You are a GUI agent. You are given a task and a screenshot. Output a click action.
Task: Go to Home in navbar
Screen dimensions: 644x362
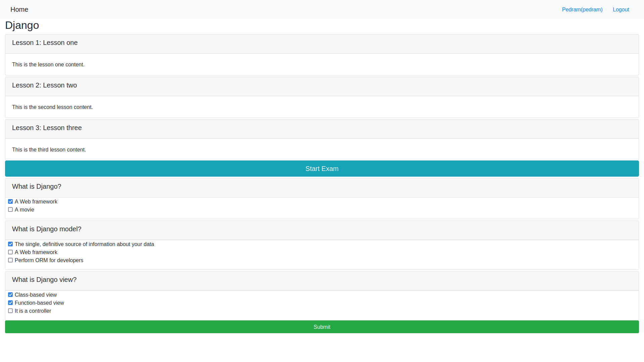(x=19, y=9)
